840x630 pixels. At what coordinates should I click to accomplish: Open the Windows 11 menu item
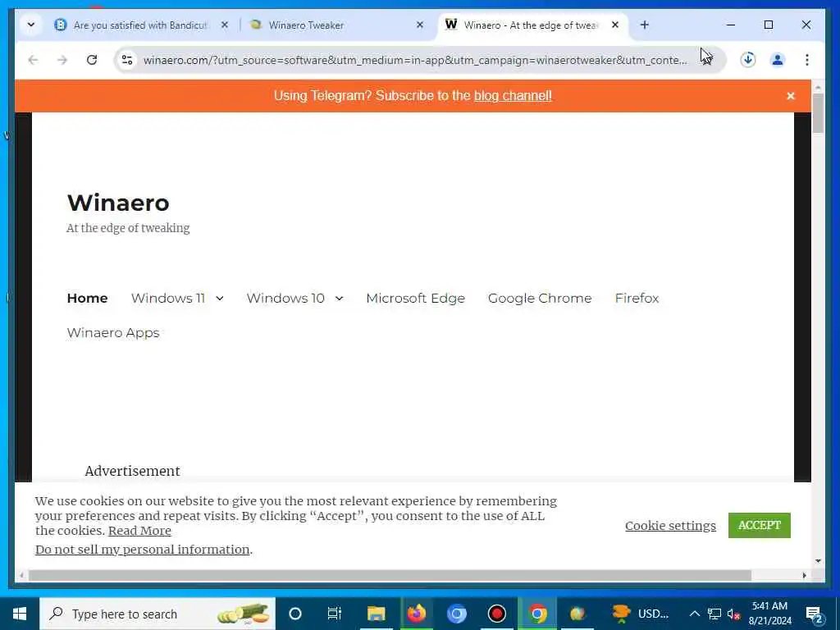tap(168, 298)
